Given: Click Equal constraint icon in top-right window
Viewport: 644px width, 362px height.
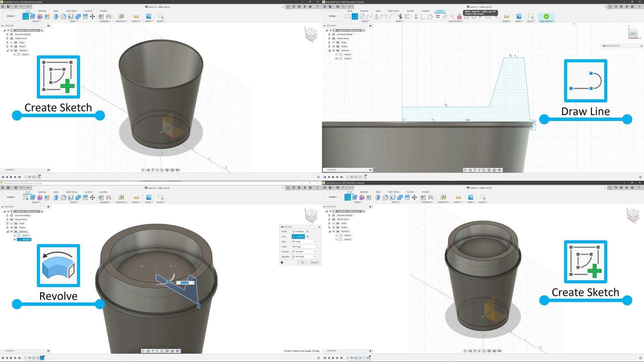Looking at the screenshot, I should click(x=438, y=16).
